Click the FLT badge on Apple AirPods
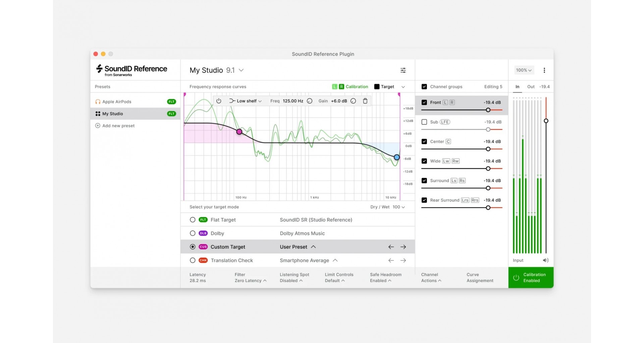 171,102
